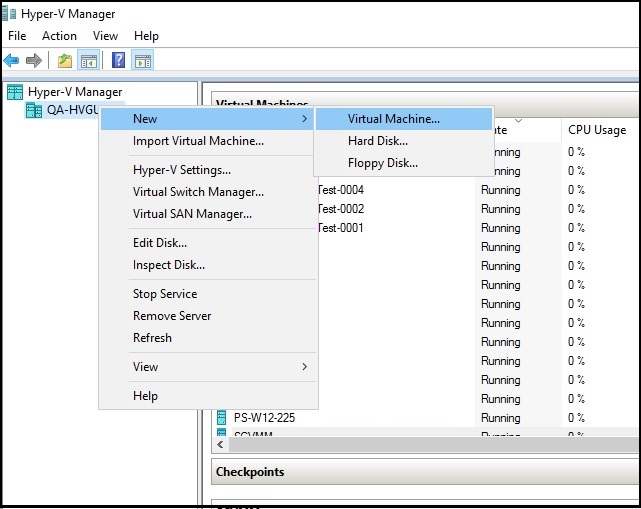Toggle the Show/Hide Action Pane icon
The height and width of the screenshot is (509, 641).
[x=143, y=60]
